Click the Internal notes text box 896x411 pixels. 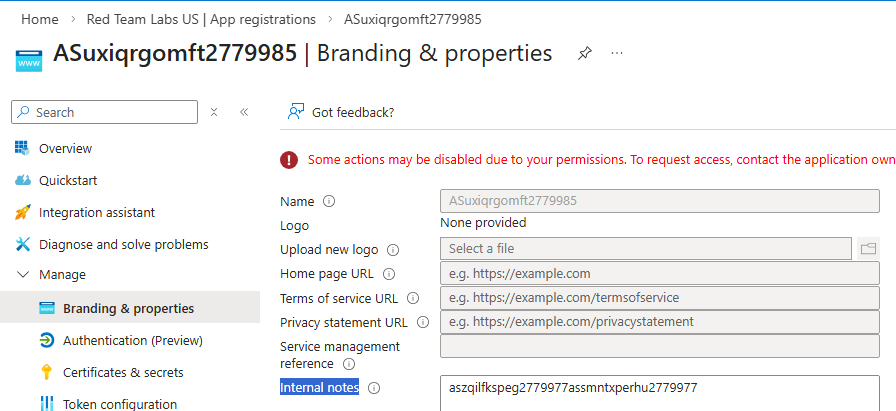pyautogui.click(x=659, y=392)
